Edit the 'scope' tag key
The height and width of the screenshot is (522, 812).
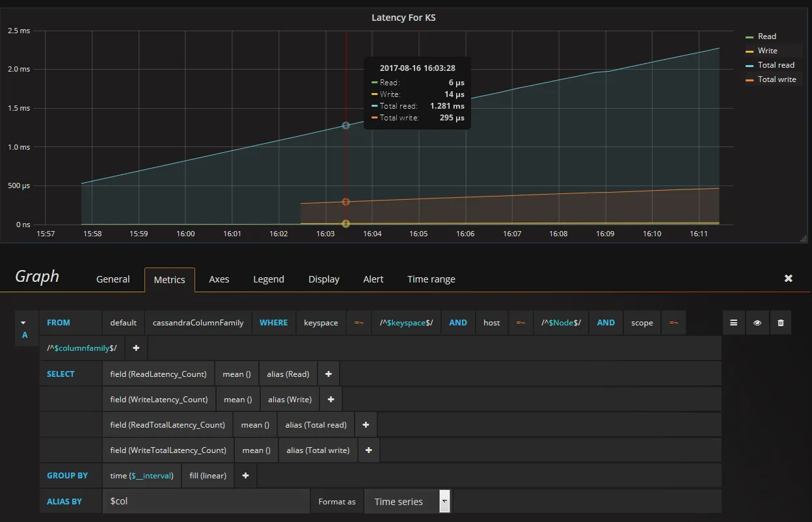(x=642, y=322)
